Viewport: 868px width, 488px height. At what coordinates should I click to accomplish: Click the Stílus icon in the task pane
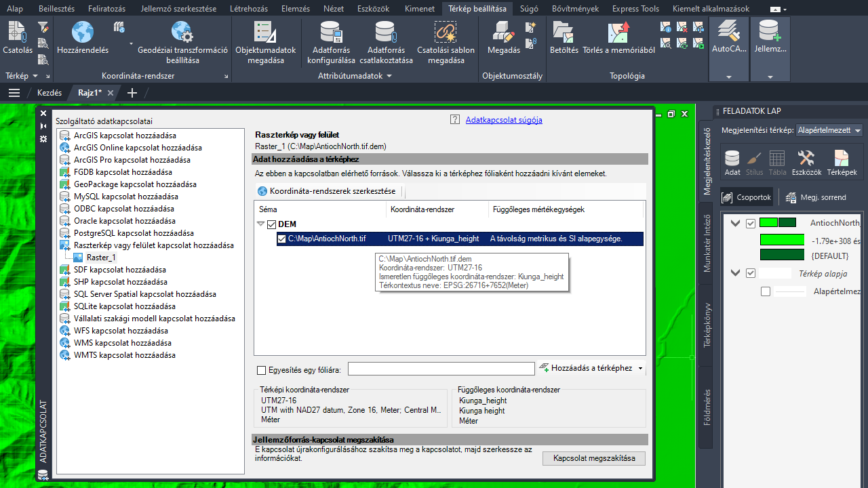(754, 163)
